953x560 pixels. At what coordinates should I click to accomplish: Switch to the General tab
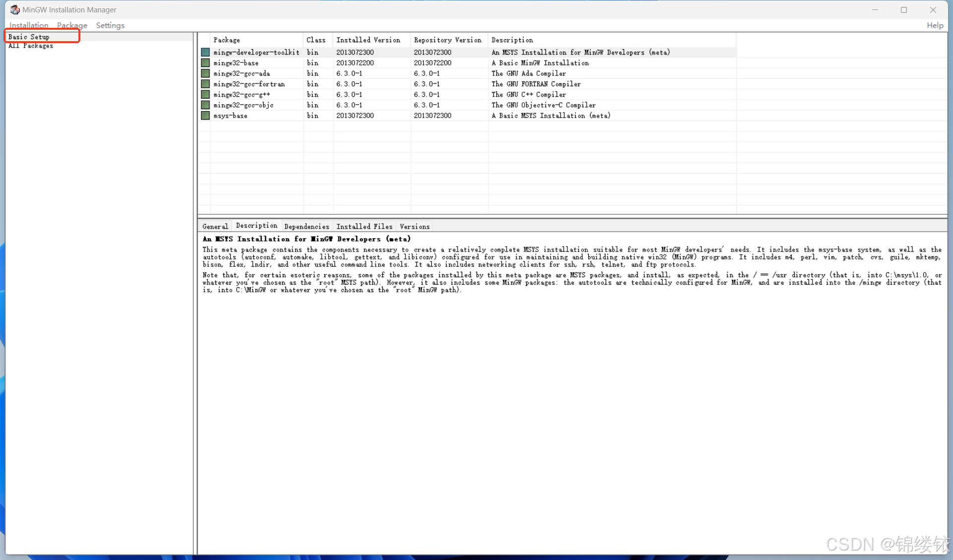(x=215, y=226)
